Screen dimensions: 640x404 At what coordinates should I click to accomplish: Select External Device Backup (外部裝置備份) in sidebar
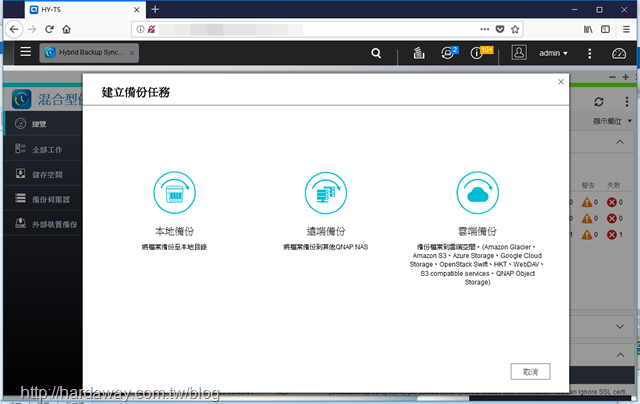(x=43, y=224)
